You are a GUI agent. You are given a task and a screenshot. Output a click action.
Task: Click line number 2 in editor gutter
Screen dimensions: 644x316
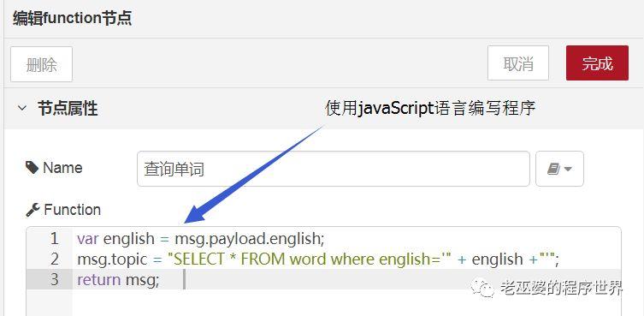point(54,259)
